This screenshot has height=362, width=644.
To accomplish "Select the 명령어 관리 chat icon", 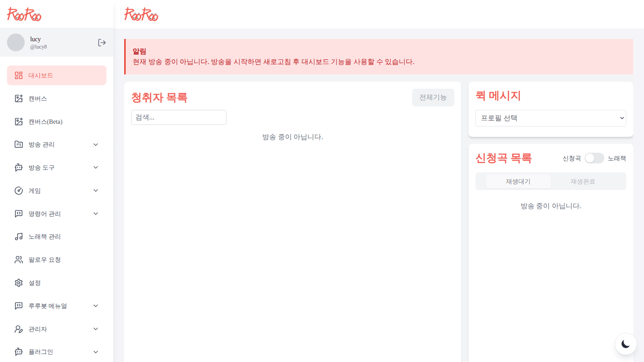I will [x=19, y=214].
